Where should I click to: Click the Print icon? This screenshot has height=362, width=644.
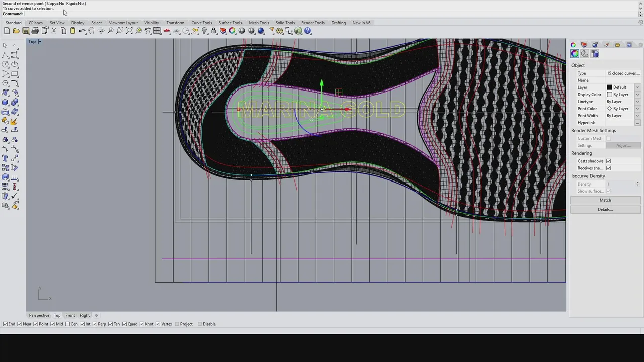[35, 31]
